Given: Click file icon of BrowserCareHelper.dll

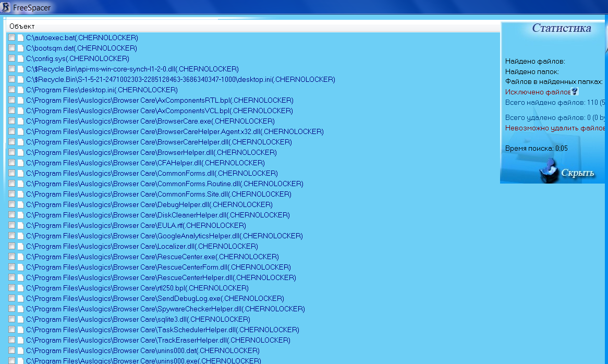Looking at the screenshot, I should pyautogui.click(x=20, y=142).
